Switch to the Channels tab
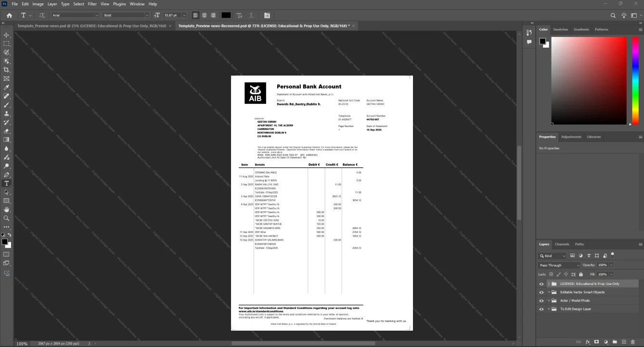 (x=562, y=244)
